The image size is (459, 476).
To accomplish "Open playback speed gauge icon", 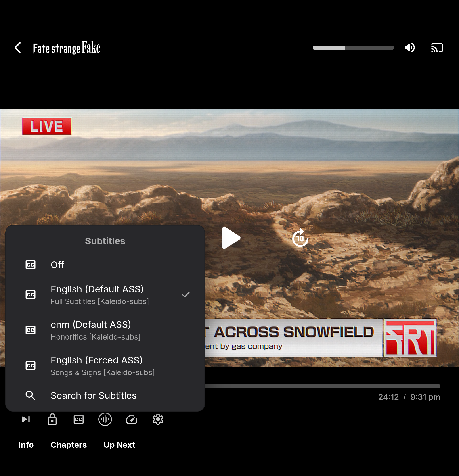I will coord(132,419).
